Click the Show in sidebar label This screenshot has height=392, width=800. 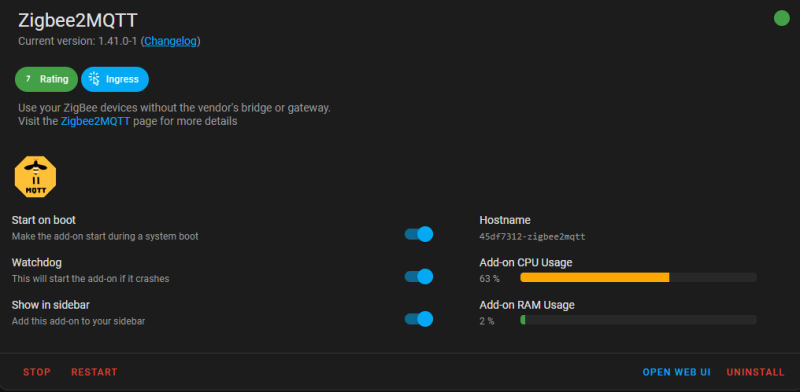click(x=51, y=305)
